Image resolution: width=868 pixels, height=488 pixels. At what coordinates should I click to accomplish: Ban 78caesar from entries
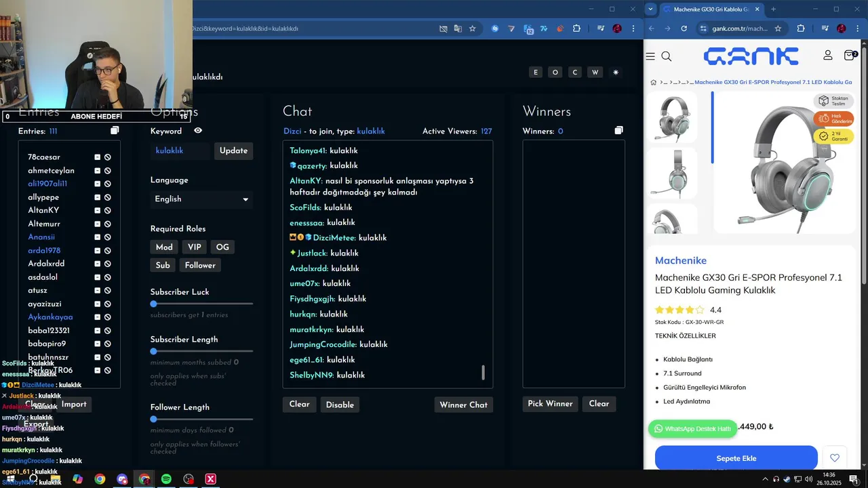(107, 157)
